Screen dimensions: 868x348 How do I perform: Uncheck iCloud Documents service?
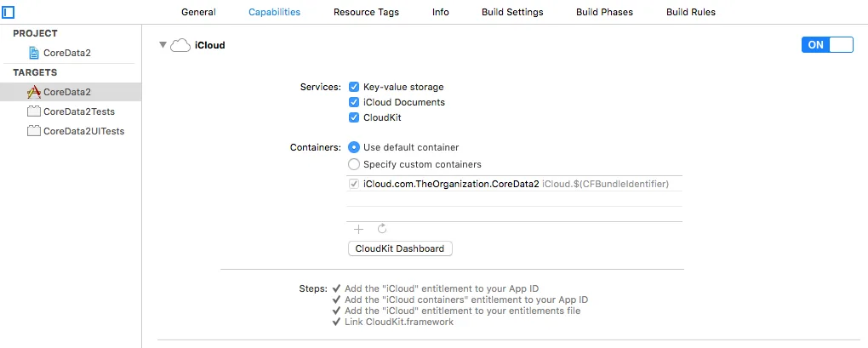(x=354, y=102)
